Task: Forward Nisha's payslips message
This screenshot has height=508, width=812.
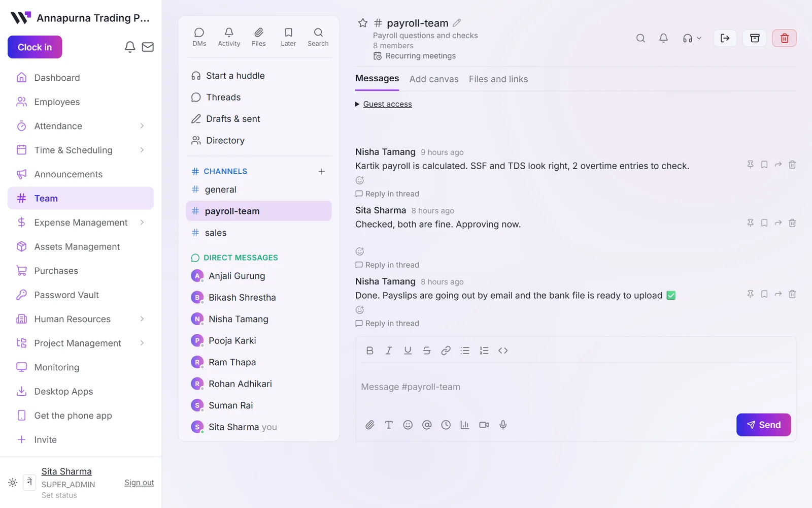Action: pos(778,294)
